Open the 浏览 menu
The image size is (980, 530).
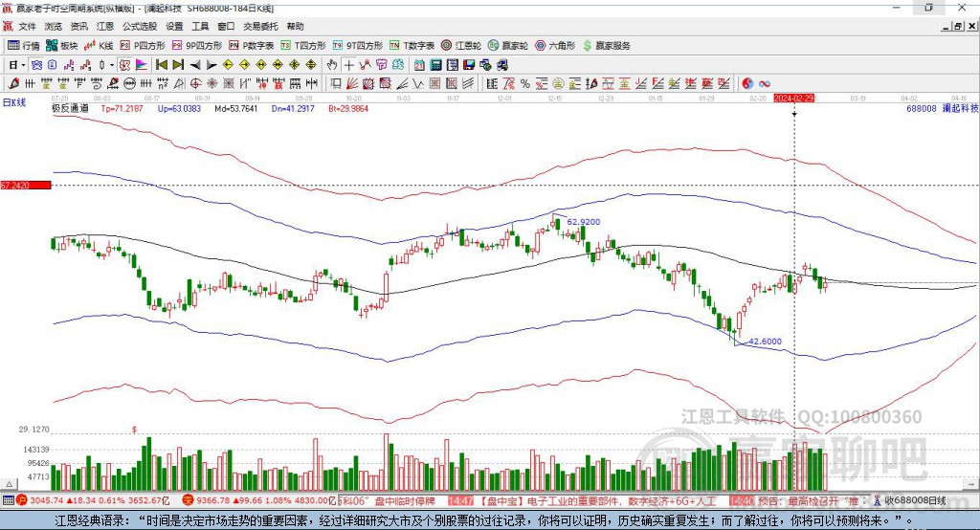tap(54, 26)
